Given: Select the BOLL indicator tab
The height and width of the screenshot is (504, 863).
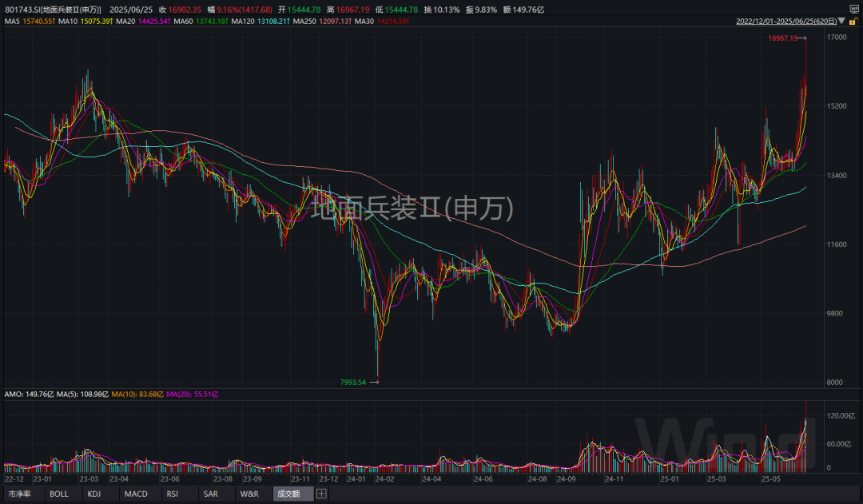Looking at the screenshot, I should click(x=59, y=494).
